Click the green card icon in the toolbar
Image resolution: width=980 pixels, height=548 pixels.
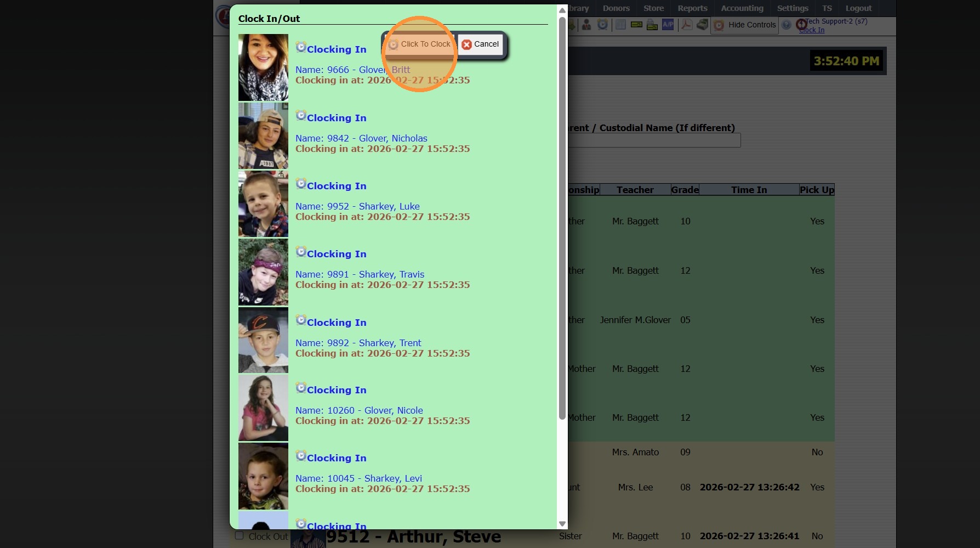[x=636, y=25]
